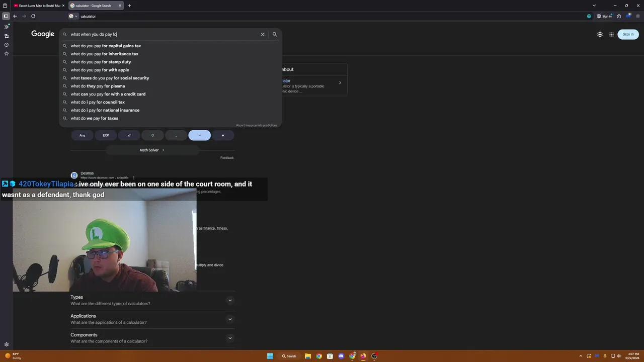Image resolution: width=644 pixels, height=362 pixels.
Task: Open the extensions puzzle icon in toolbar
Action: tap(619, 16)
